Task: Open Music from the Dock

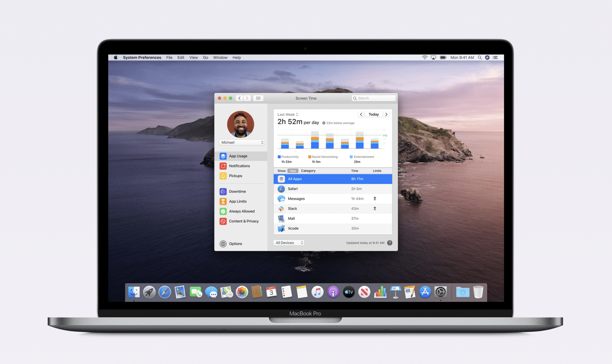Action: (317, 292)
